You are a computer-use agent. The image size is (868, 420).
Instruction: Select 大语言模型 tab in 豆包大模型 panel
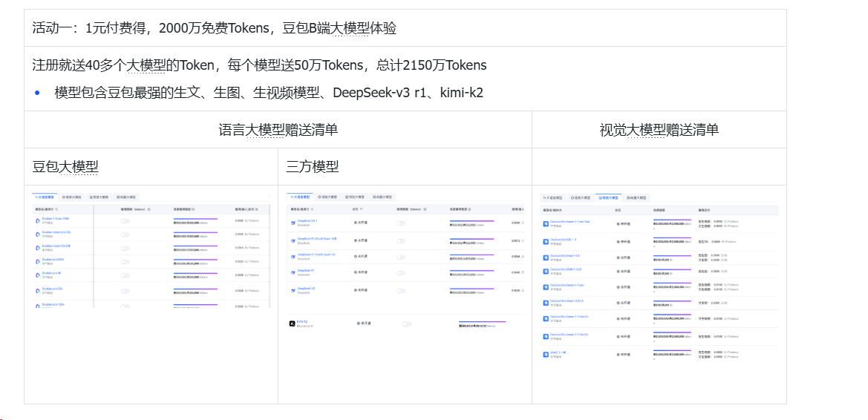point(45,197)
